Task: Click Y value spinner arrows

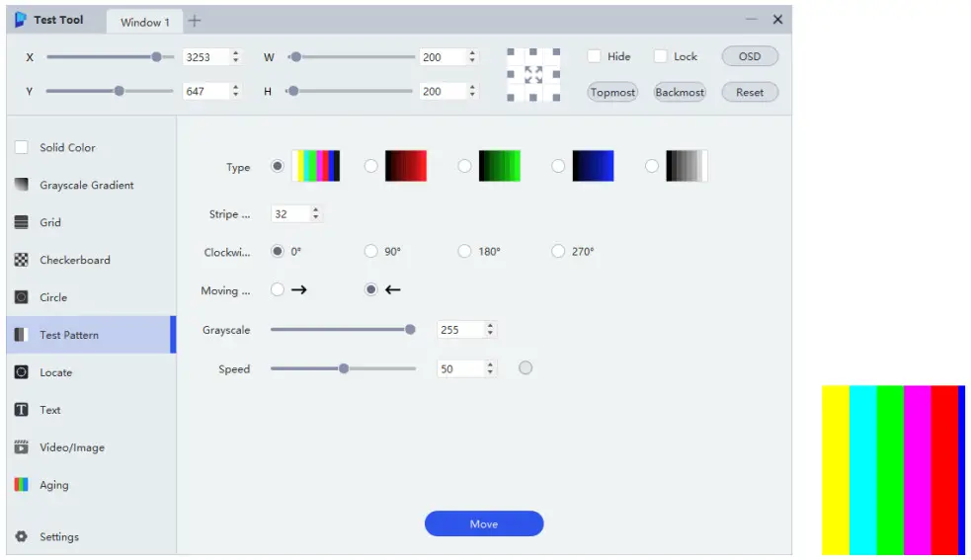Action: [x=236, y=91]
